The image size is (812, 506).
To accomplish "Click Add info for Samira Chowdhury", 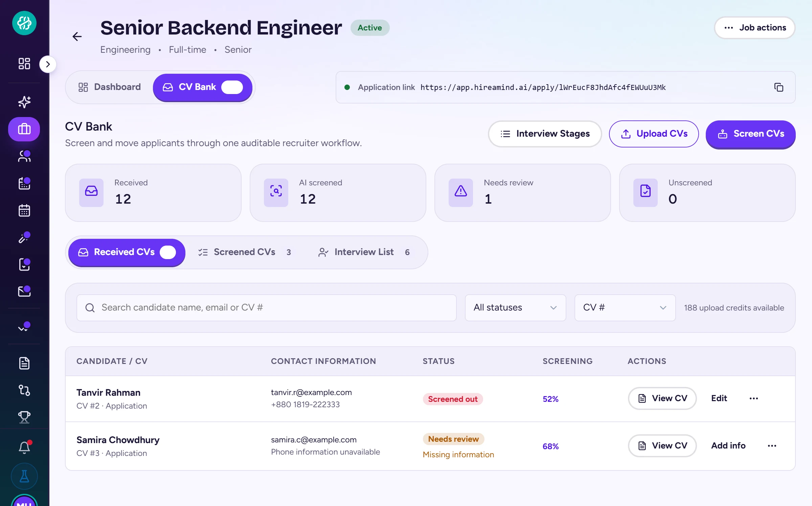I will (728, 446).
